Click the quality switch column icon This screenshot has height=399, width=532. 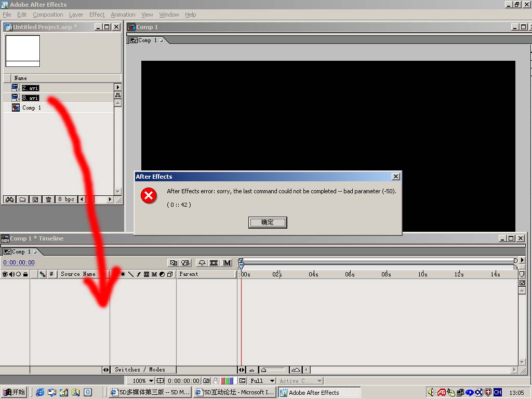point(130,274)
